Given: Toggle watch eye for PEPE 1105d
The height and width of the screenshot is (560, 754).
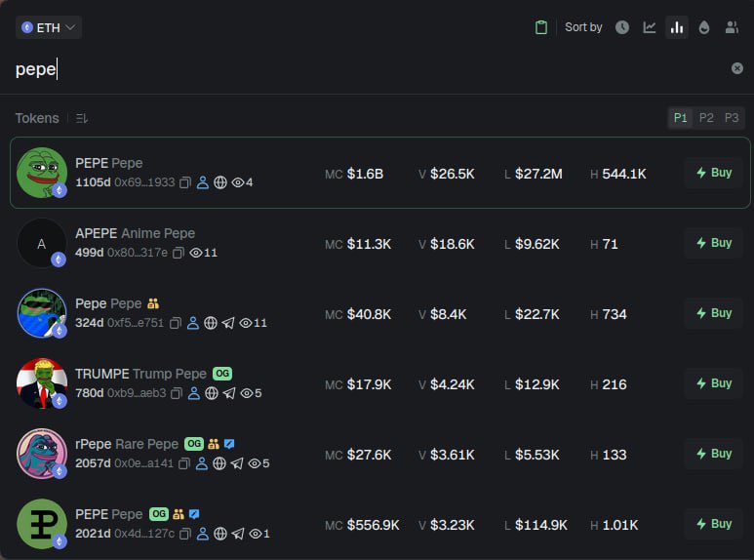Looking at the screenshot, I should pos(238,182).
